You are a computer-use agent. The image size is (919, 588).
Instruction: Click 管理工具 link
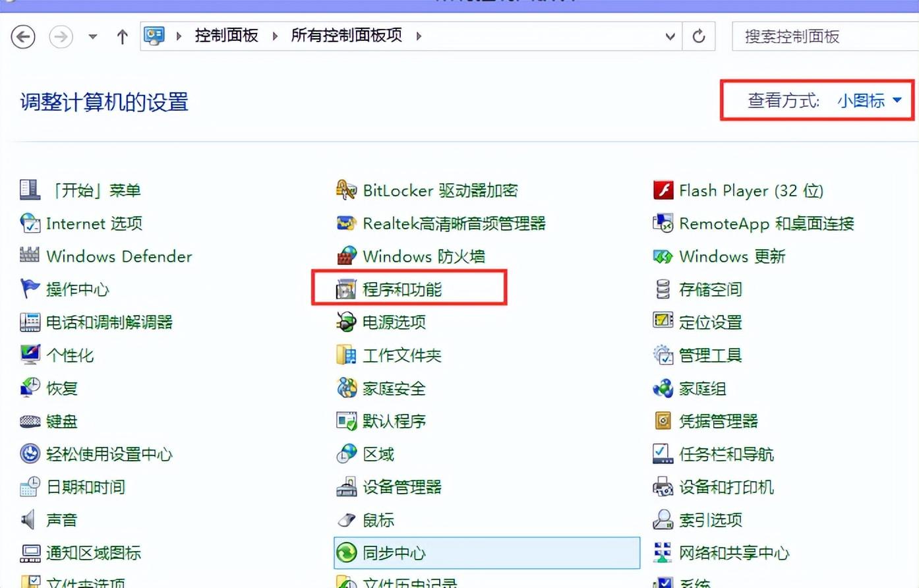711,355
